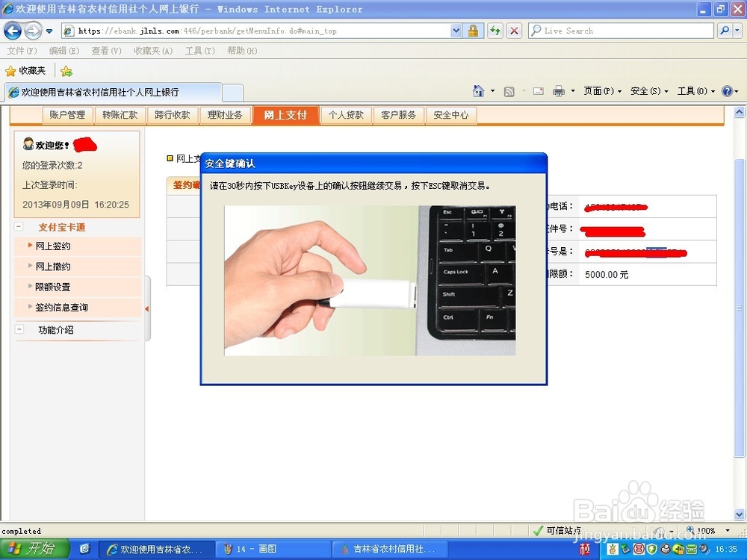Open the 帮助(H) menu
The image size is (747, 560).
pyautogui.click(x=242, y=51)
